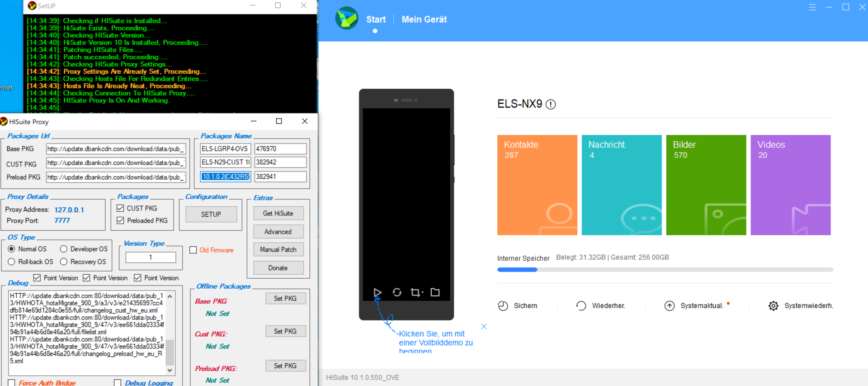Screen dimensions: 868x386
Task: Select the Developer OS radio button
Action: tap(64, 249)
